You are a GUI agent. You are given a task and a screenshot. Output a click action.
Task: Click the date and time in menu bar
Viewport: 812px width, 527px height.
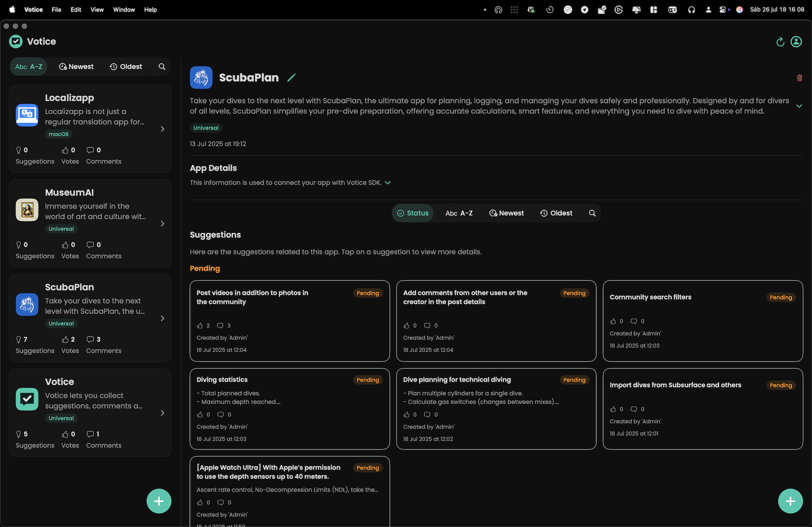click(x=777, y=10)
